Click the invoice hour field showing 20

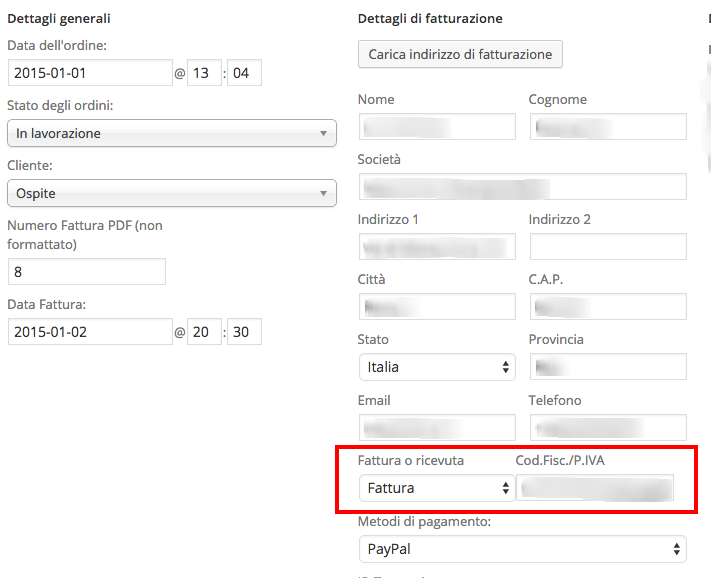click(204, 332)
